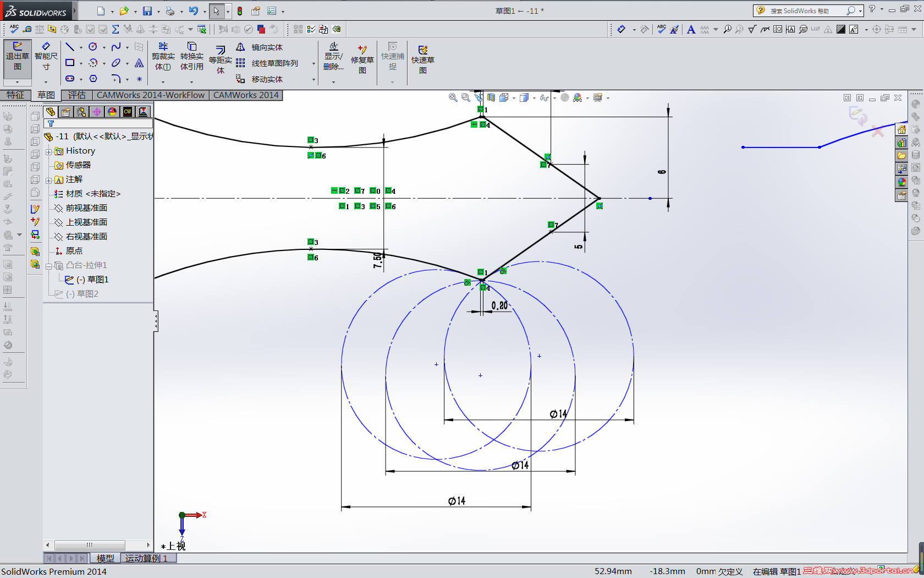Click 修复草图 repair sketch button
The height and width of the screenshot is (578, 924).
(362, 59)
